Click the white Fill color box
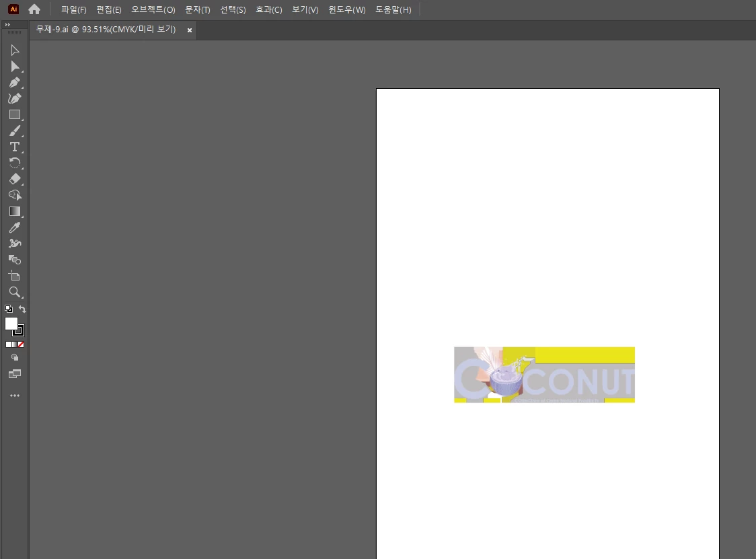756x559 pixels. [11, 324]
